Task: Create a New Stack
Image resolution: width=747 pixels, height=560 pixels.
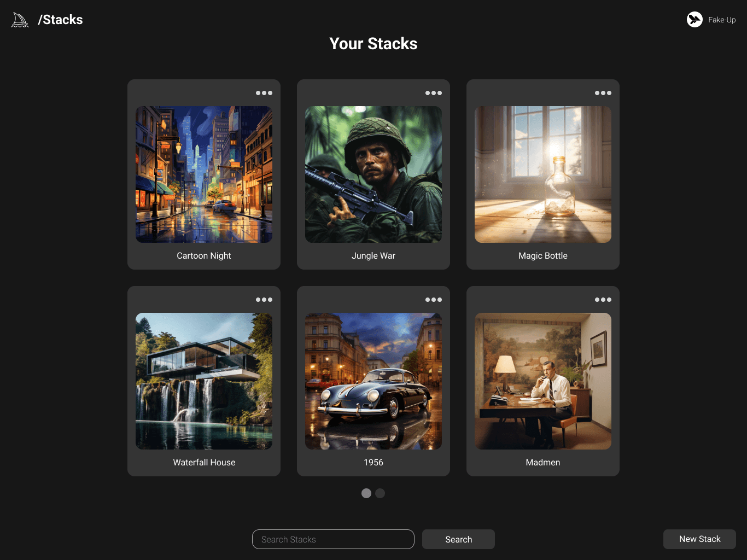Action: (x=699, y=539)
